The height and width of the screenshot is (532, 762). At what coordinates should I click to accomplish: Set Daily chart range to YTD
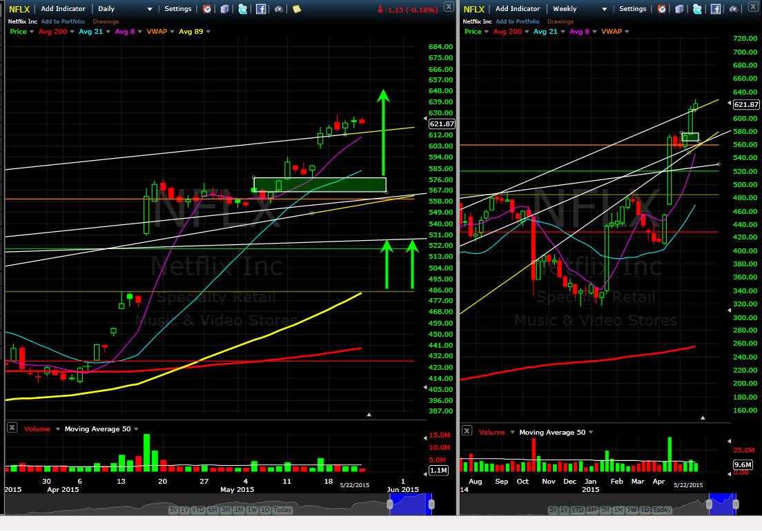coord(198,510)
